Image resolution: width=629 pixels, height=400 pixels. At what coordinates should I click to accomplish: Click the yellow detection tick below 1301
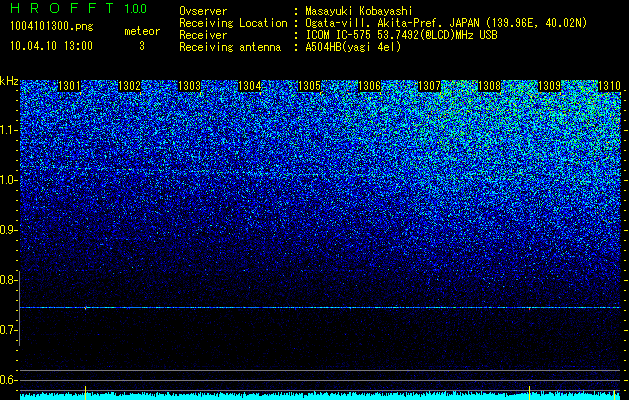85,393
